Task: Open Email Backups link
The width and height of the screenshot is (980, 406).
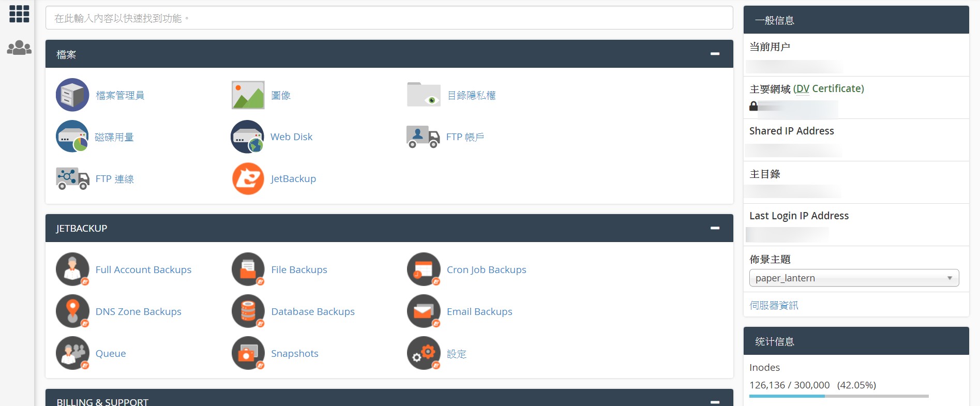Action: pyautogui.click(x=479, y=311)
